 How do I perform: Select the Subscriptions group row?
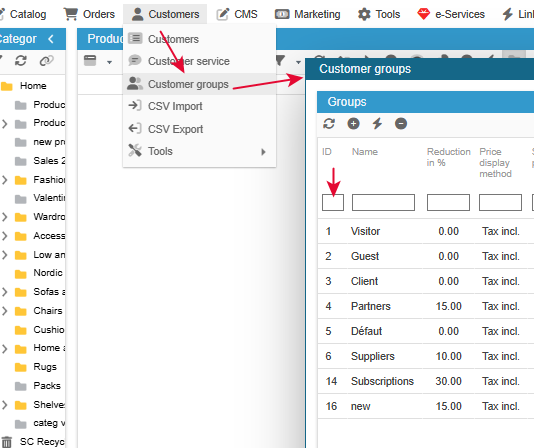pyautogui.click(x=426, y=381)
